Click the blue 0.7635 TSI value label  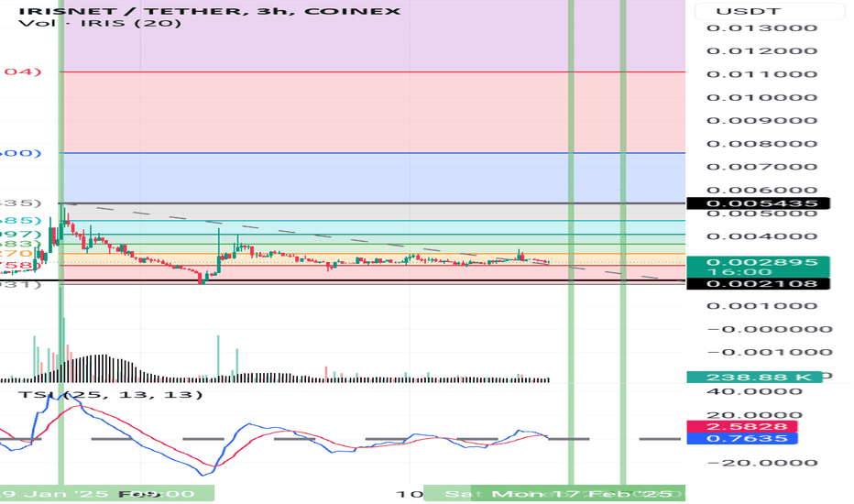click(x=742, y=438)
